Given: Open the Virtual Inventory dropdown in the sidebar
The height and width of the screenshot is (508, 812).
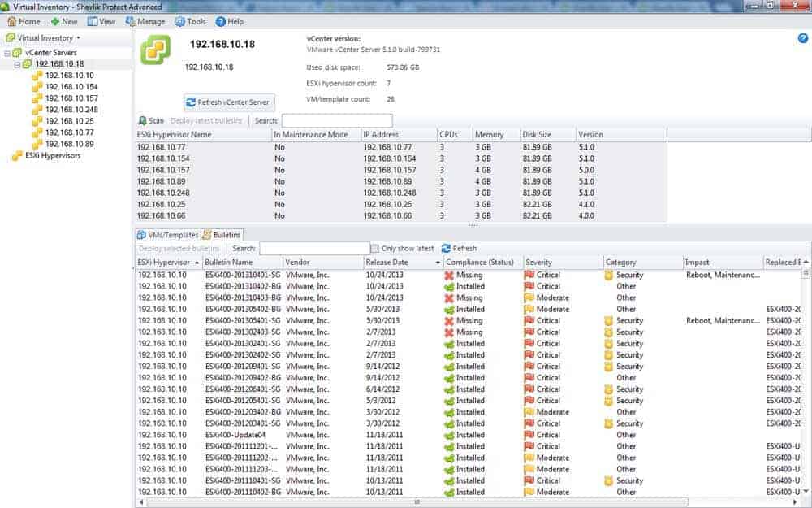Looking at the screenshot, I should coord(43,38).
